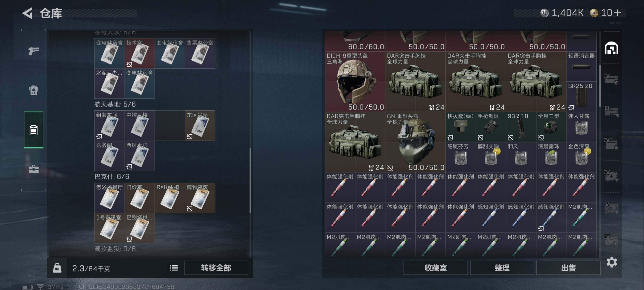This screenshot has width=644, height=290.
Task: Open the tier III weapon storage box icon
Action: (611, 112)
